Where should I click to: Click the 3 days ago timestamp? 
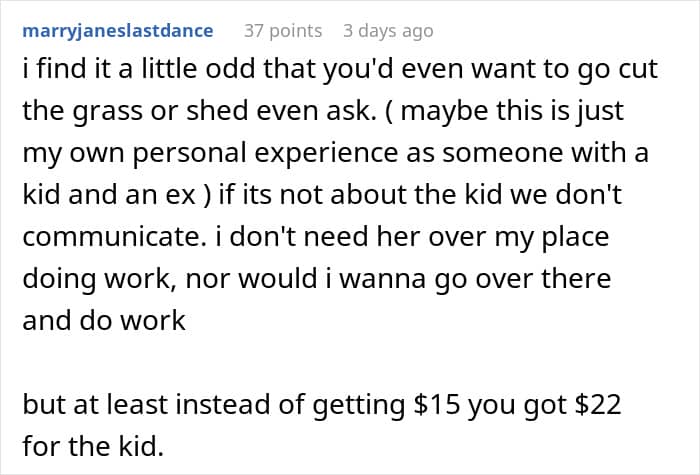pos(388,31)
